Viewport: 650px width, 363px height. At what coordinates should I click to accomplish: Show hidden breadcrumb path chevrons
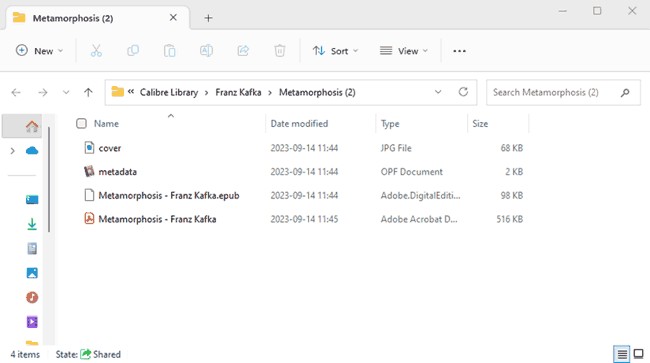click(131, 92)
